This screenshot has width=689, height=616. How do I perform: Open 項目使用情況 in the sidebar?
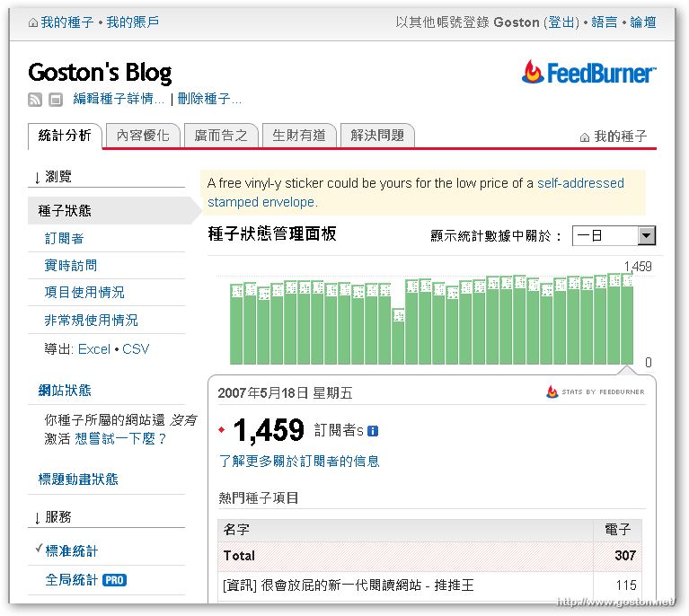click(x=84, y=293)
